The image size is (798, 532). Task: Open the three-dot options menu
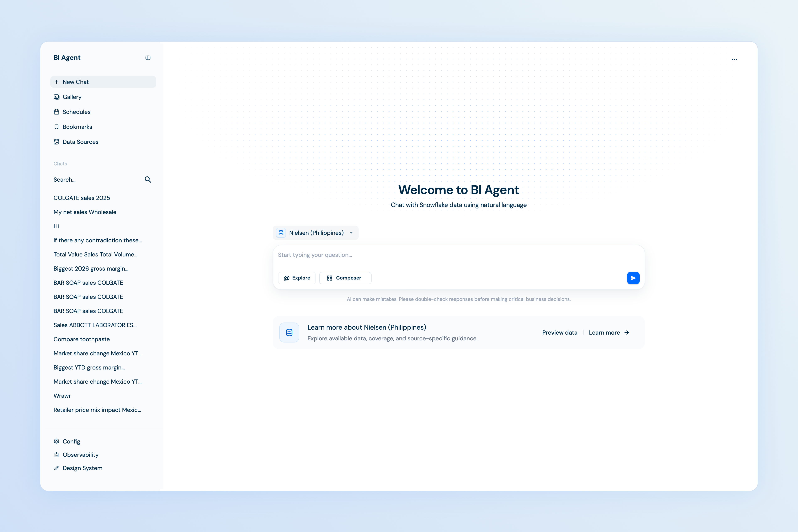click(734, 59)
